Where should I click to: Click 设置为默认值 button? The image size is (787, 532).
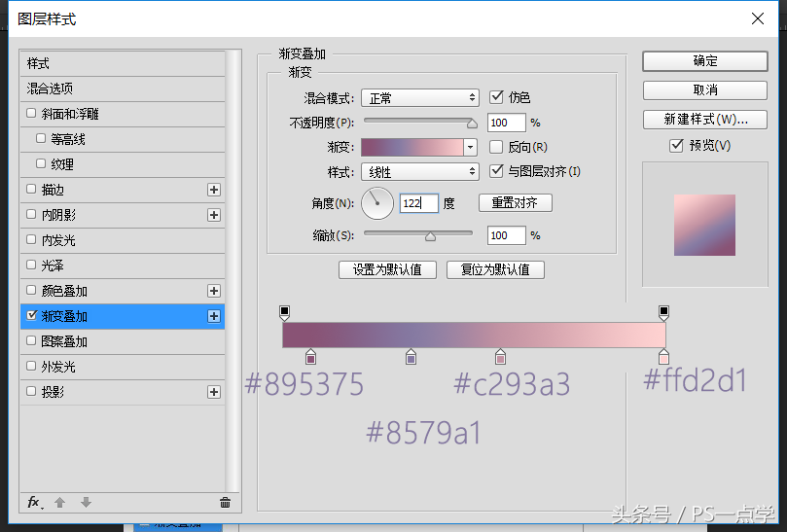(387, 269)
